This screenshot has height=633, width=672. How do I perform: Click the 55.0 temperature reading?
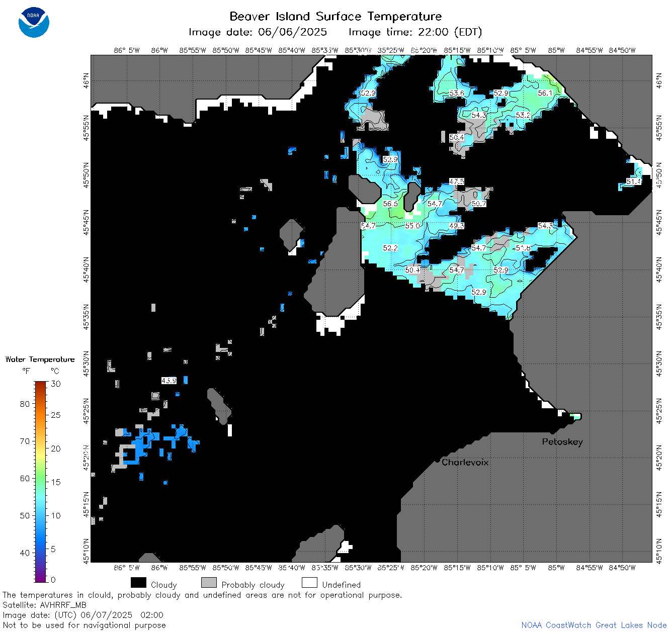412,226
